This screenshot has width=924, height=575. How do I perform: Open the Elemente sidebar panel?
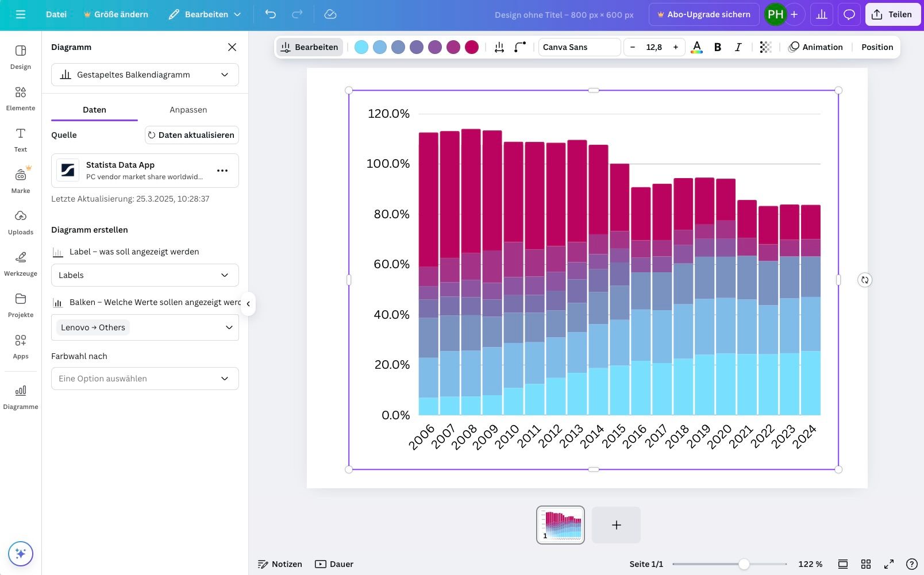21,98
